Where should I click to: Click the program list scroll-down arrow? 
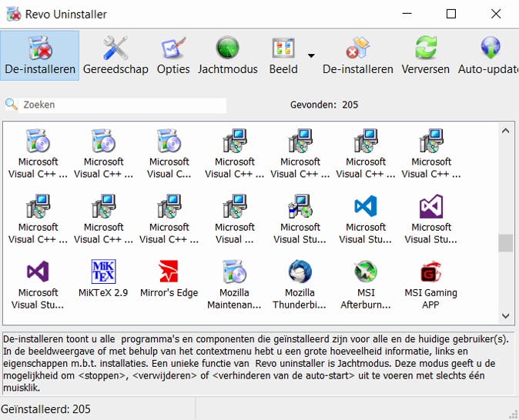[505, 316]
